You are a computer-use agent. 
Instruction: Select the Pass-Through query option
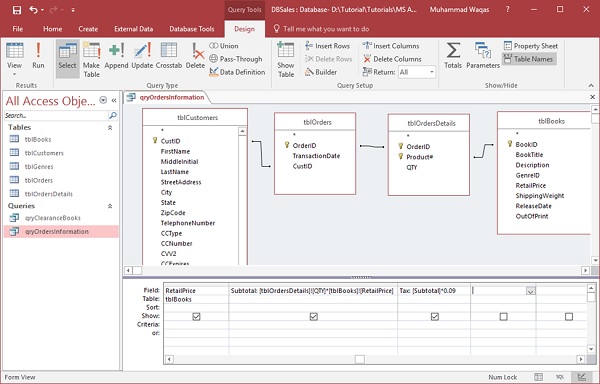(236, 59)
